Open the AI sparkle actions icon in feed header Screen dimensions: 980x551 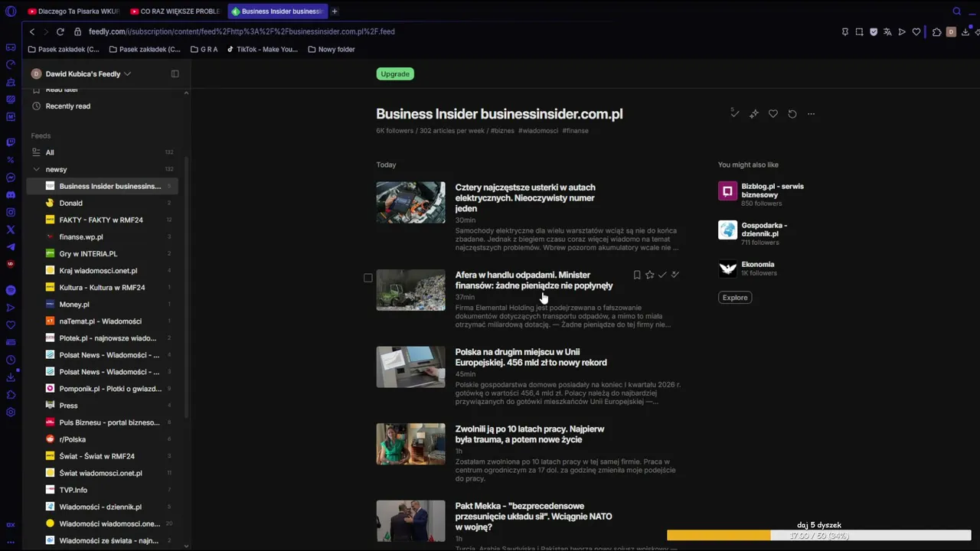tap(754, 114)
